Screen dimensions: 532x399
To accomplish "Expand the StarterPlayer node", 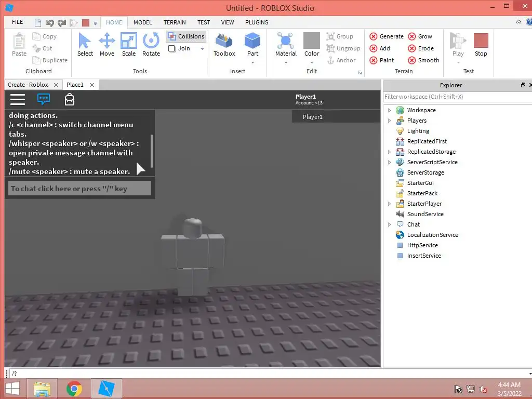I will tap(389, 204).
